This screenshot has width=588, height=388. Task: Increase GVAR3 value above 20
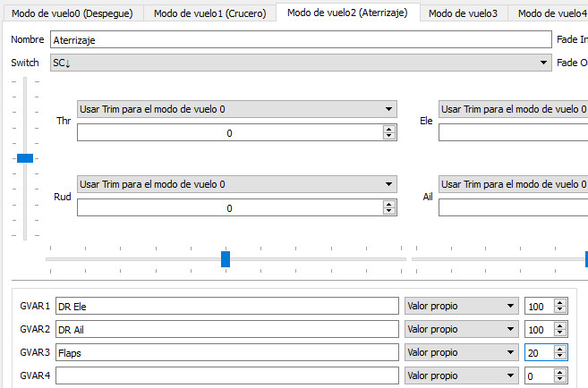(560, 349)
